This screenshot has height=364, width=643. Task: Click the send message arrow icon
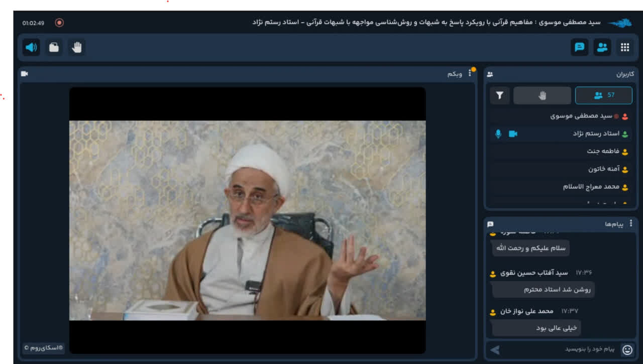495,350
